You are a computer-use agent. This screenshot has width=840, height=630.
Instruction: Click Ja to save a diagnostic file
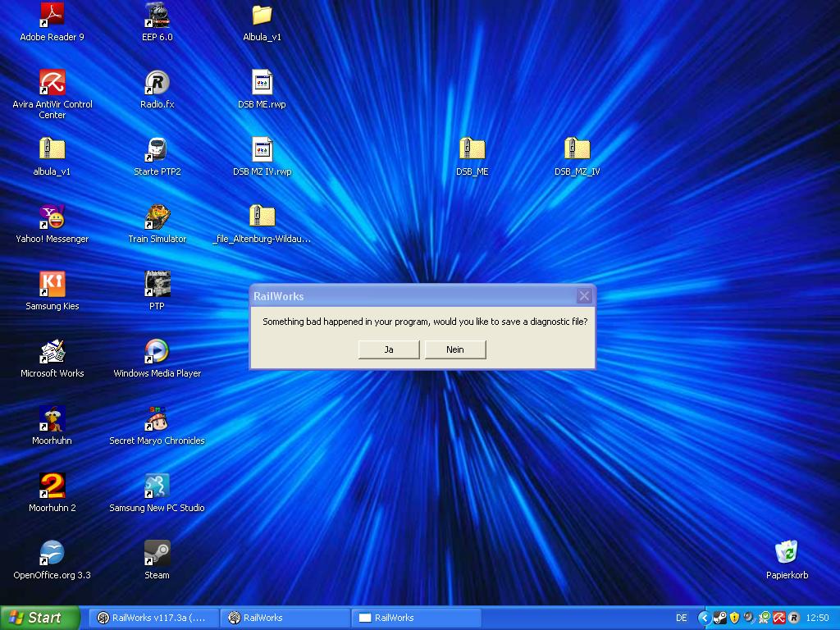tap(388, 349)
